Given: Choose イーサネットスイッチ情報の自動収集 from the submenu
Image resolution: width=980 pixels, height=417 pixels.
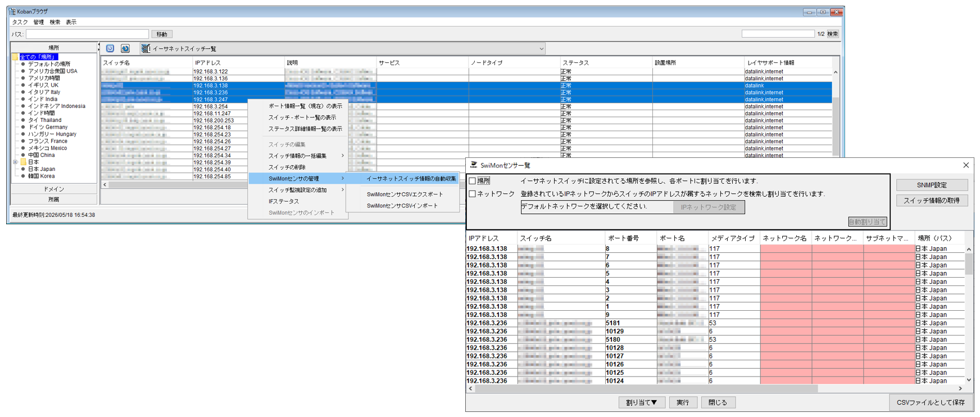Looking at the screenshot, I should coord(411,179).
